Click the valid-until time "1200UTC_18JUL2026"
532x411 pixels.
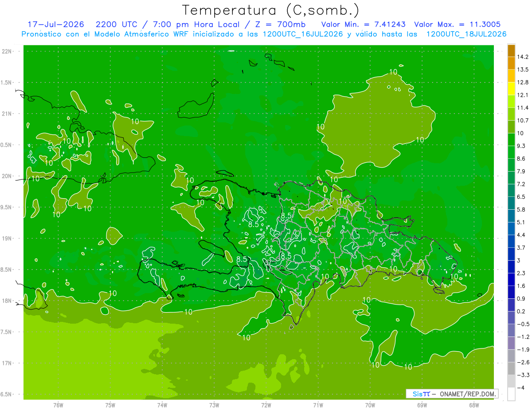click(x=466, y=34)
